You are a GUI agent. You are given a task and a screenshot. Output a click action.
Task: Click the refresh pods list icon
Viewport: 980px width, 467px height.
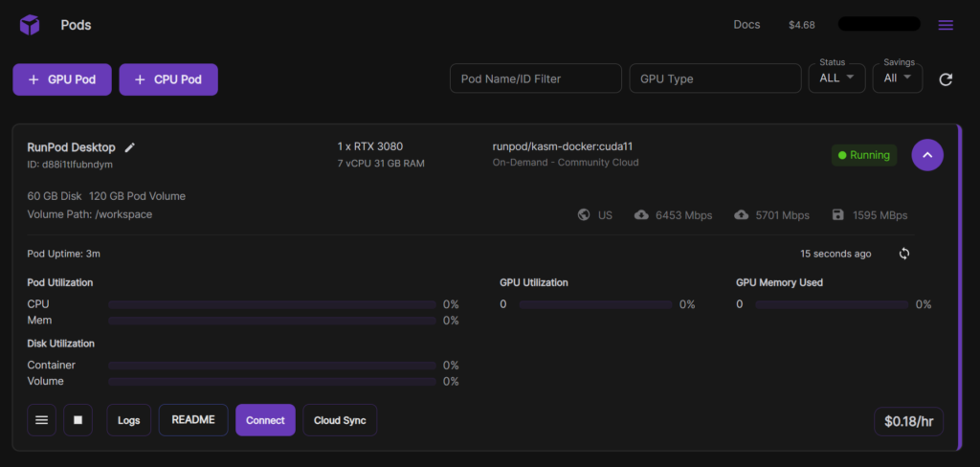(x=946, y=79)
